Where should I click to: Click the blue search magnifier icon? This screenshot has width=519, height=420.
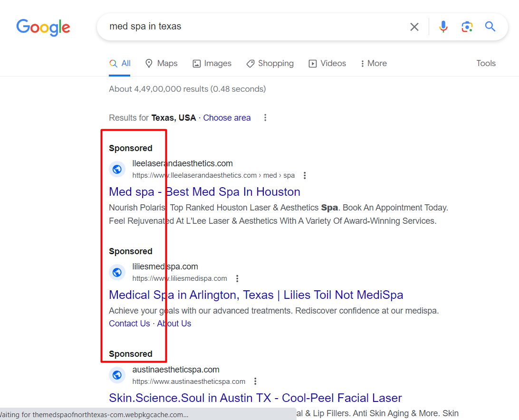[490, 27]
